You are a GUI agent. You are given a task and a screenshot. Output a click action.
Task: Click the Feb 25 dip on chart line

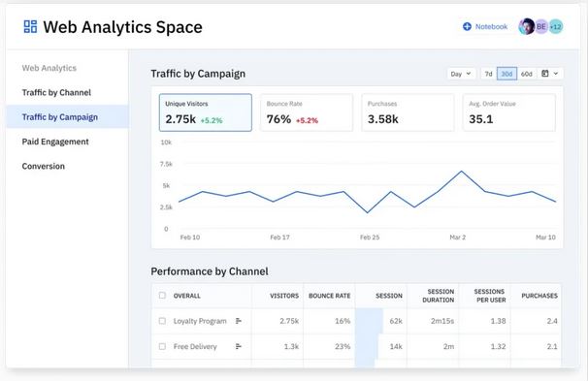[368, 212]
